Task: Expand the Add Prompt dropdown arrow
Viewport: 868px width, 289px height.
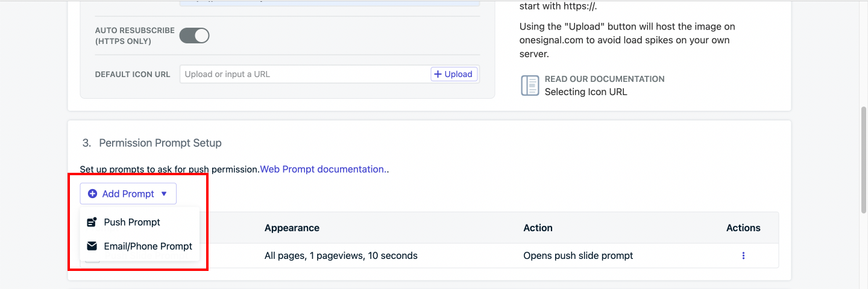Action: point(164,194)
